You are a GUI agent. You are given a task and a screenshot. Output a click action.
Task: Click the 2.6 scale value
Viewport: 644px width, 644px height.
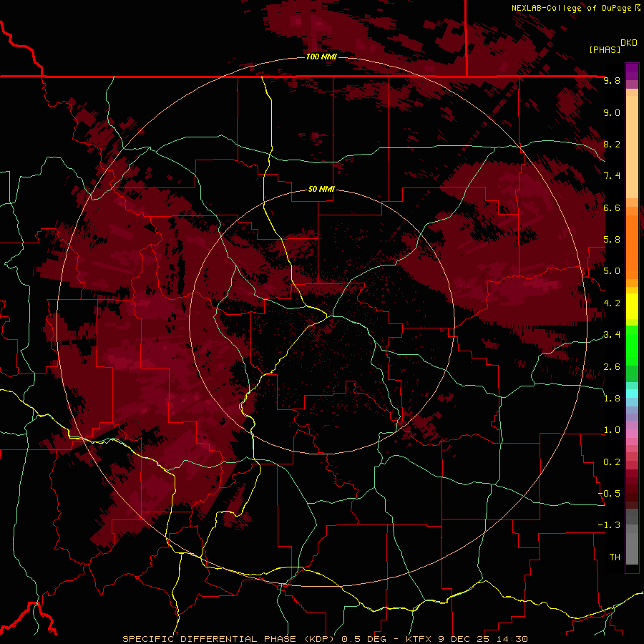(612, 367)
